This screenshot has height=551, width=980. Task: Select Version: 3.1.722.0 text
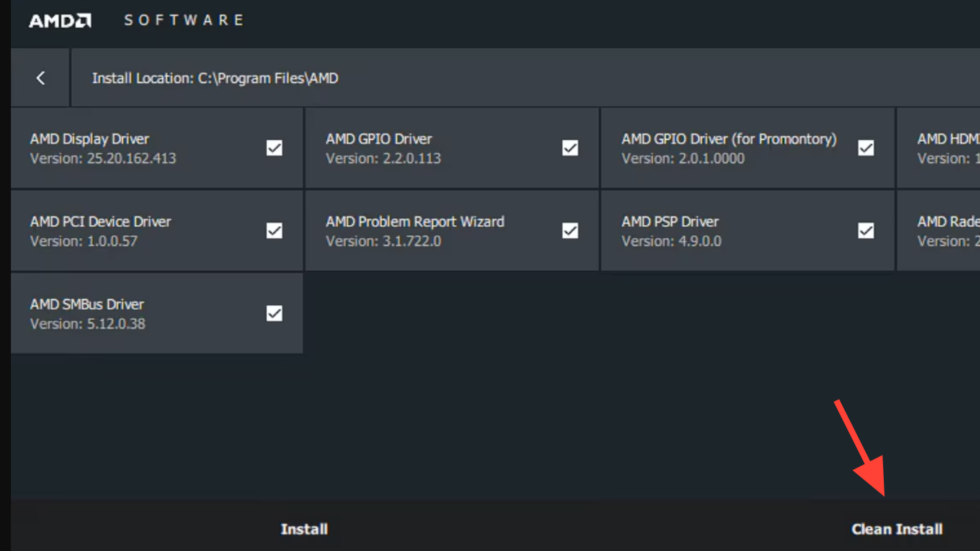384,241
